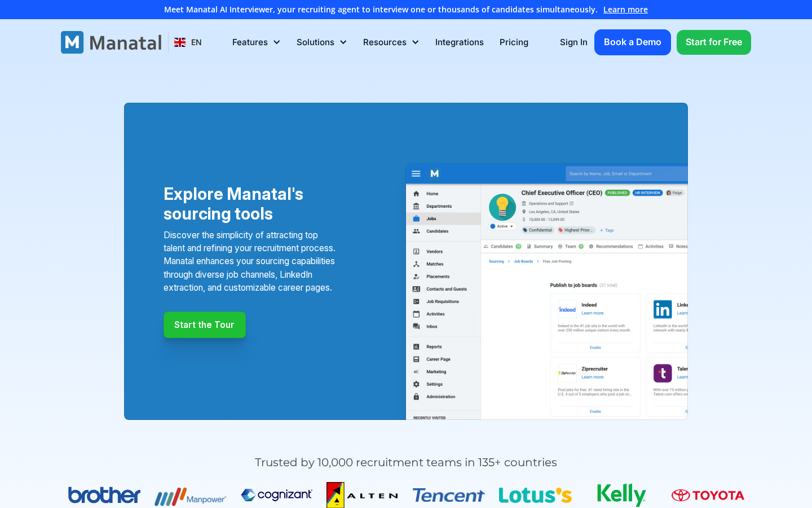812x508 pixels.
Task: Open the Pricing page
Action: [514, 42]
